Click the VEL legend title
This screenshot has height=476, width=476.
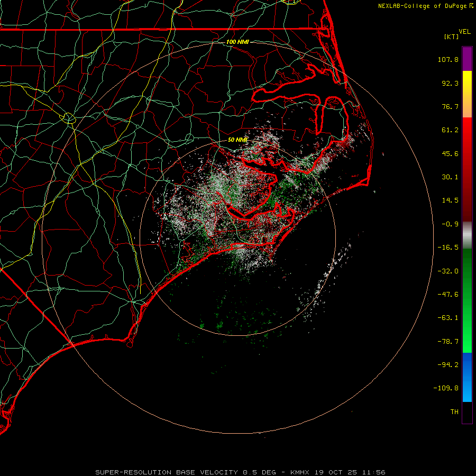coord(464,32)
